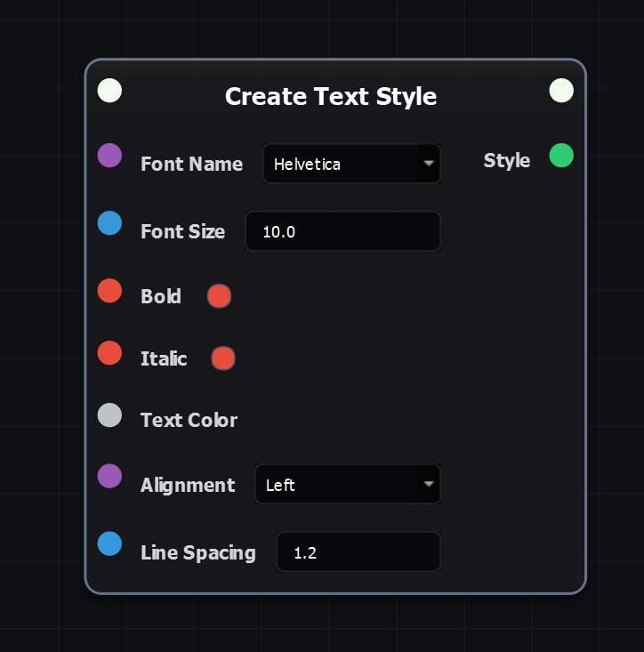Click the Line Spacing field showing 1.2

(x=358, y=552)
